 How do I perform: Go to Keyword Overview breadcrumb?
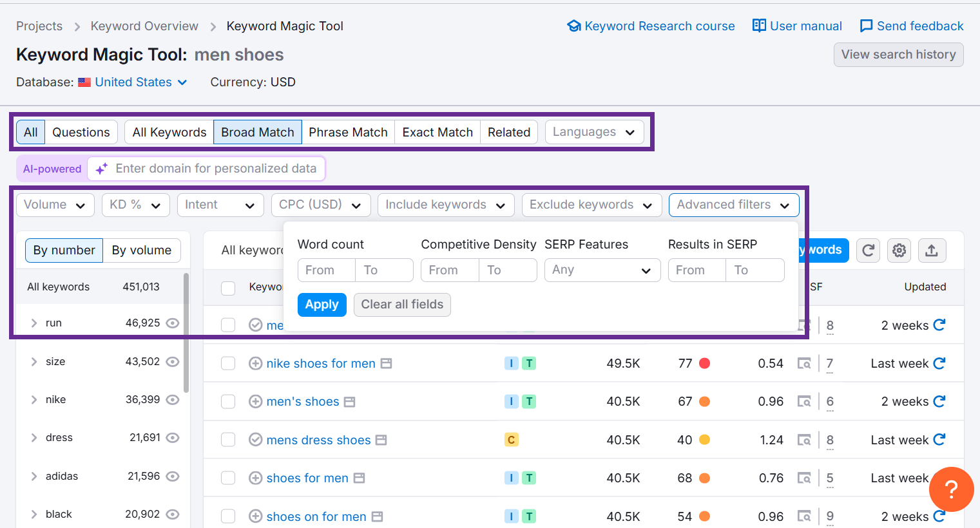144,26
